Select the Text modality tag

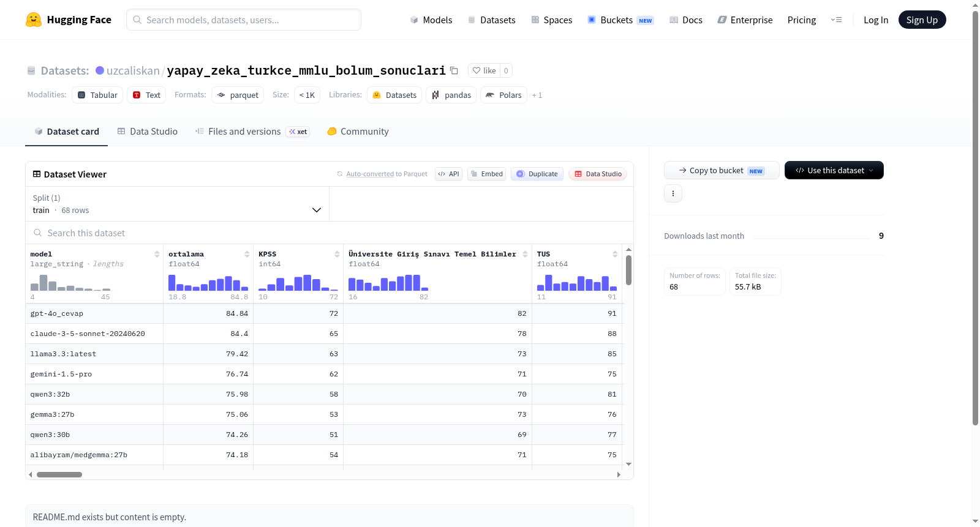[146, 95]
